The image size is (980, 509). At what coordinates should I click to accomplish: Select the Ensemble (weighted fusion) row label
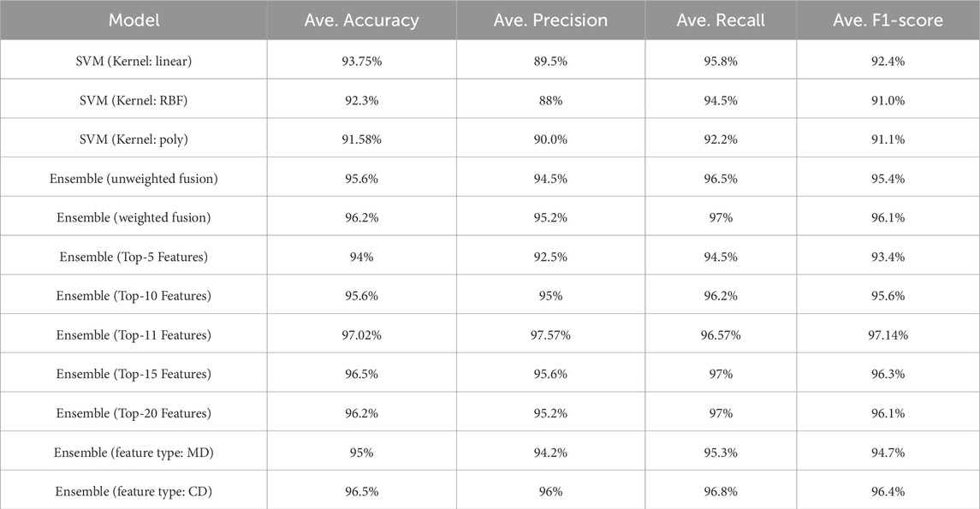[x=134, y=217]
